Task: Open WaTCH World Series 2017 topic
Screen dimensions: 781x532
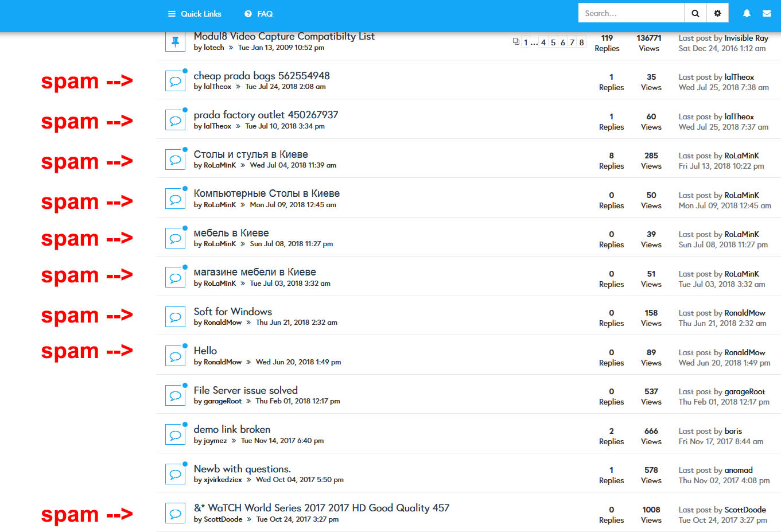Action: (321, 508)
